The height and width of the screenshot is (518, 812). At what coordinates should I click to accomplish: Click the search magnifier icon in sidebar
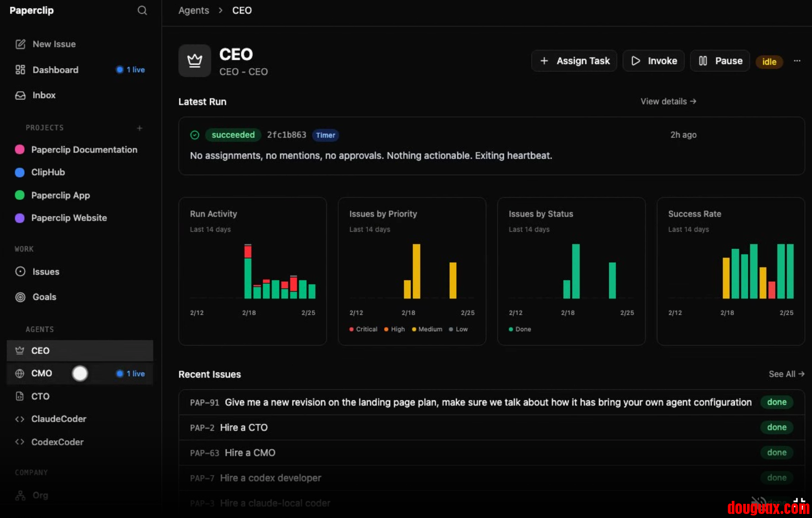142,11
